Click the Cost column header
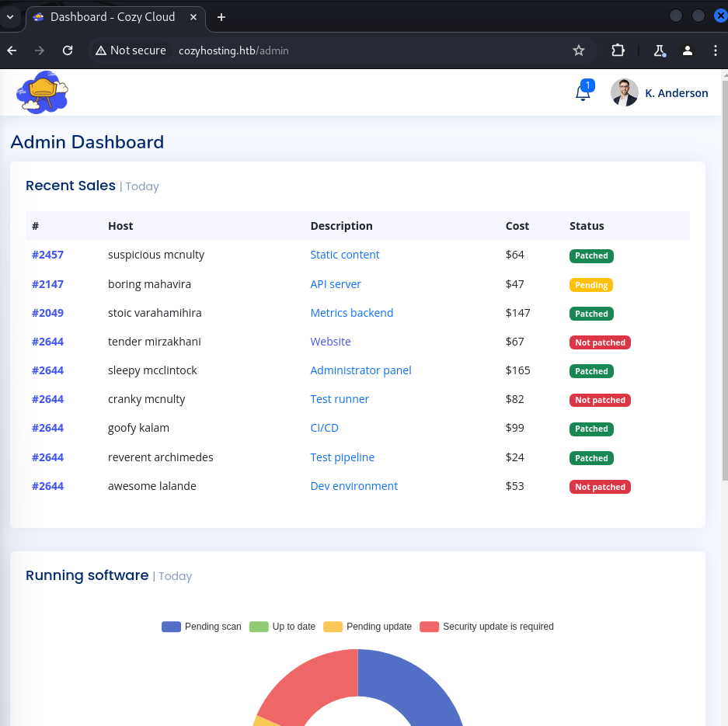728x726 pixels. tap(517, 226)
